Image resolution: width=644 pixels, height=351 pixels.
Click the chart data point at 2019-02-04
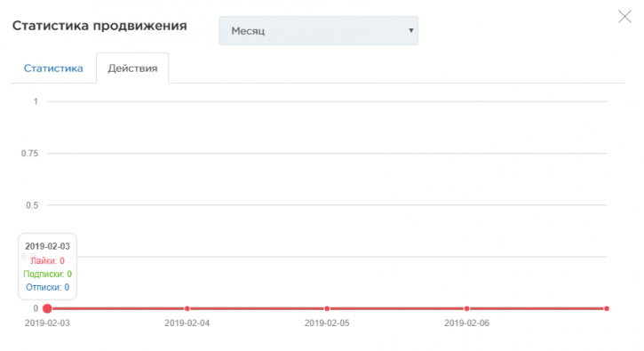coord(187,308)
